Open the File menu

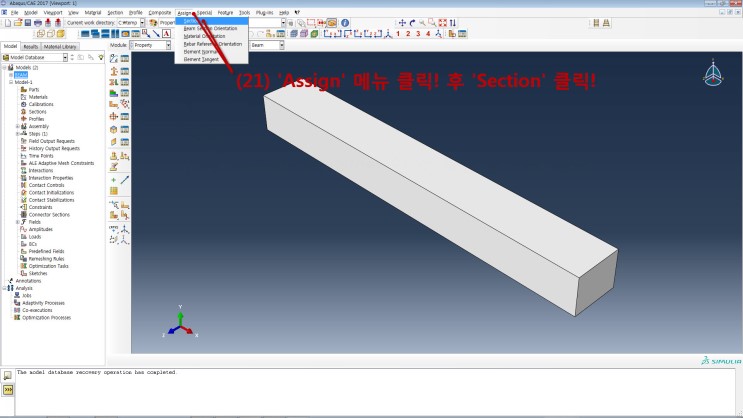[15, 13]
